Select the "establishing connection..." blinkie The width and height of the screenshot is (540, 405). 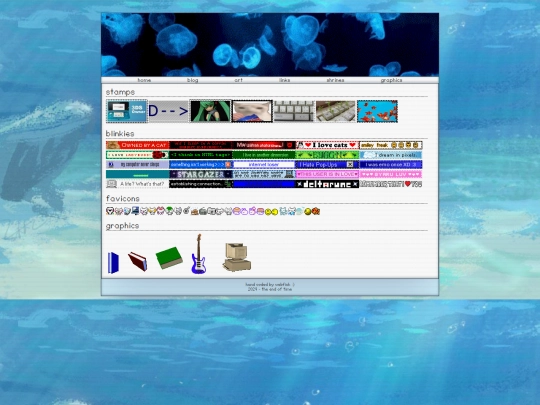click(x=200, y=184)
